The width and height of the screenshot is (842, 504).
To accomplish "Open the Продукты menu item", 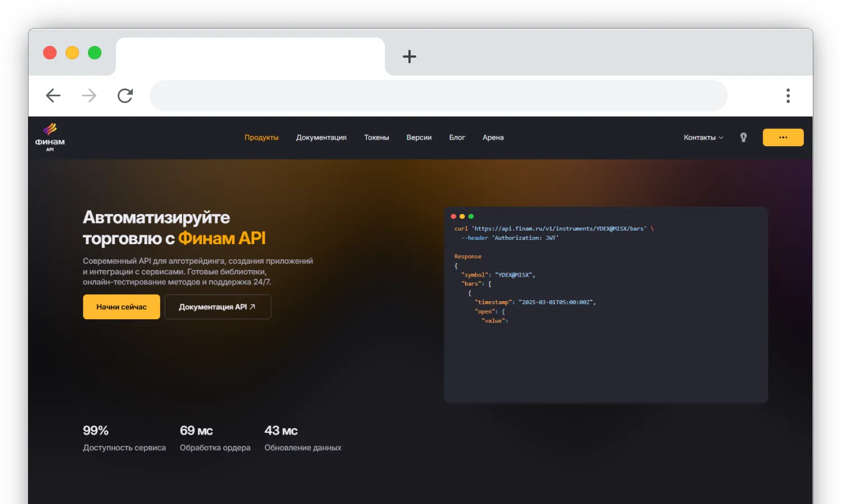I will point(262,137).
